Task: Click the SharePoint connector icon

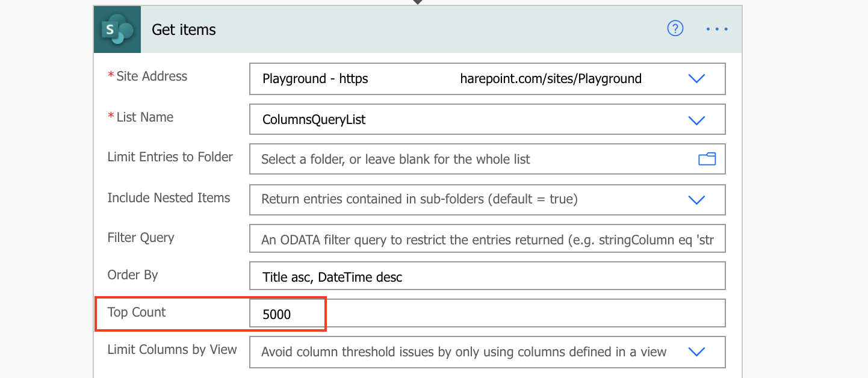Action: click(x=117, y=29)
